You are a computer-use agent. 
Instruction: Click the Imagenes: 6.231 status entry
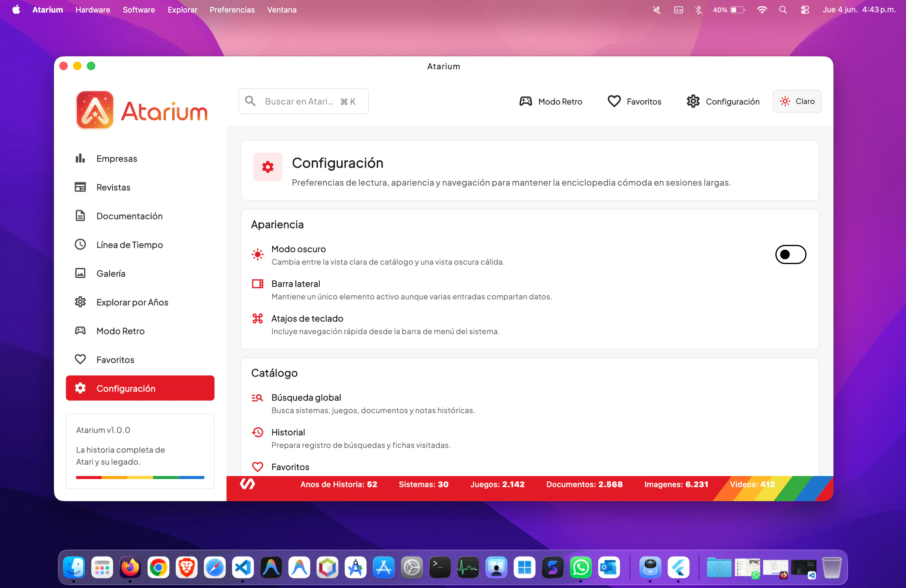click(x=677, y=484)
